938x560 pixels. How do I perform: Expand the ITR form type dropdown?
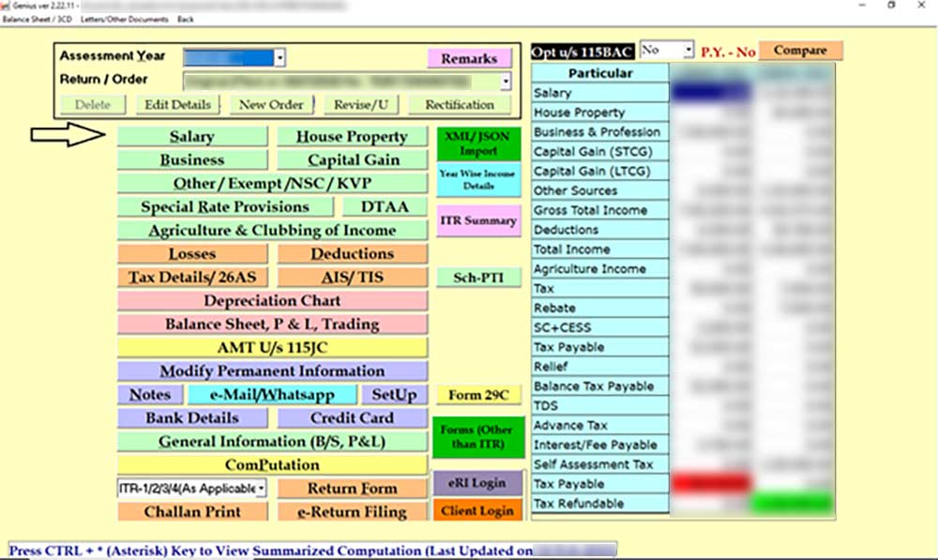pyautogui.click(x=261, y=489)
